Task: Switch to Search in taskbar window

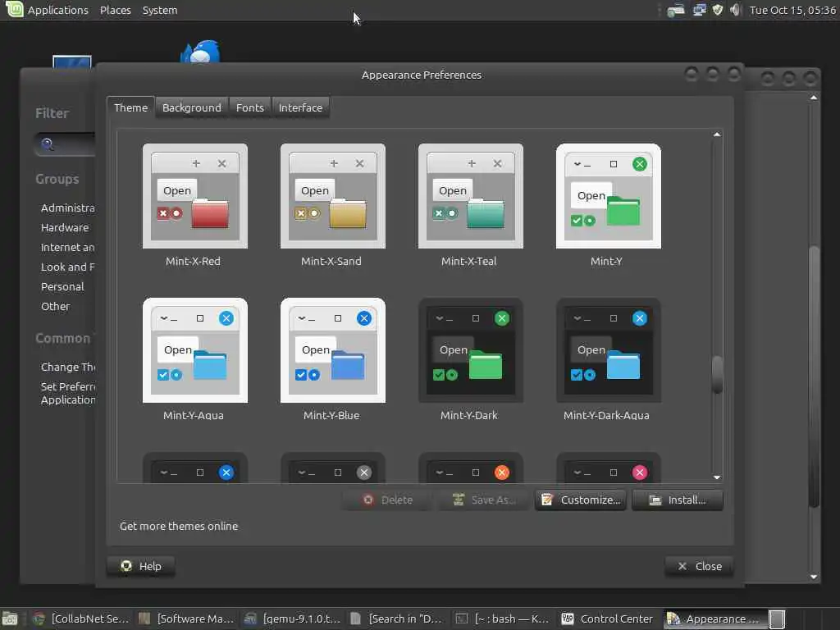Action: click(398, 619)
